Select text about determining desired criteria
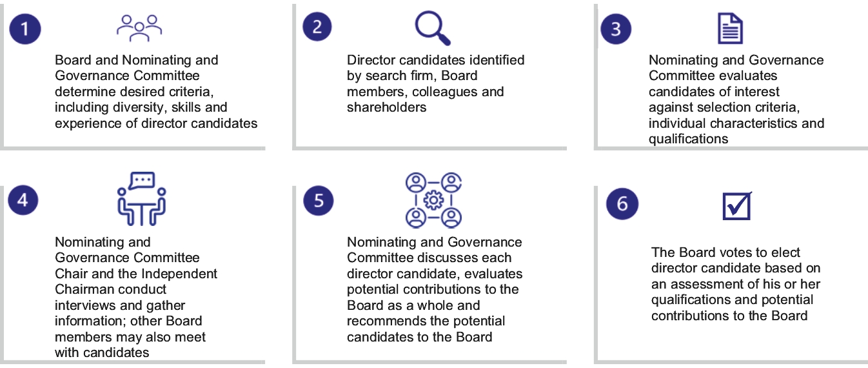Image resolution: width=868 pixels, height=368 pixels. (x=155, y=92)
